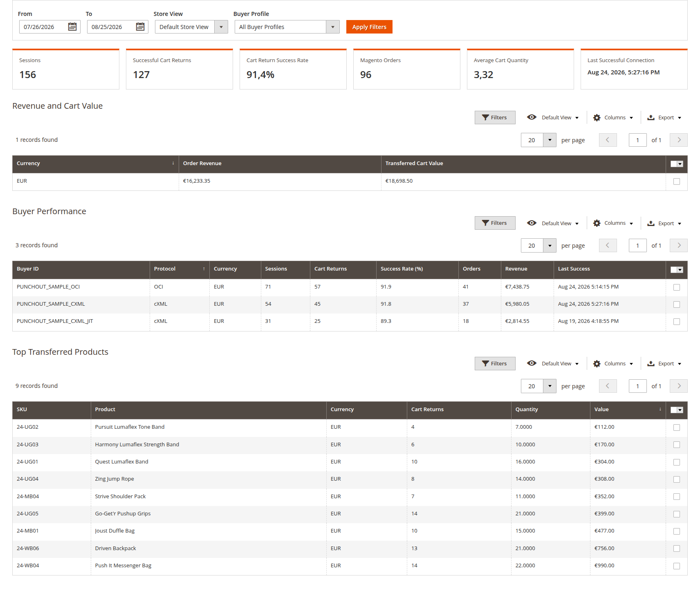The height and width of the screenshot is (600, 700).
Task: Click the previous page arrow in Buyer Performance
Action: click(608, 246)
